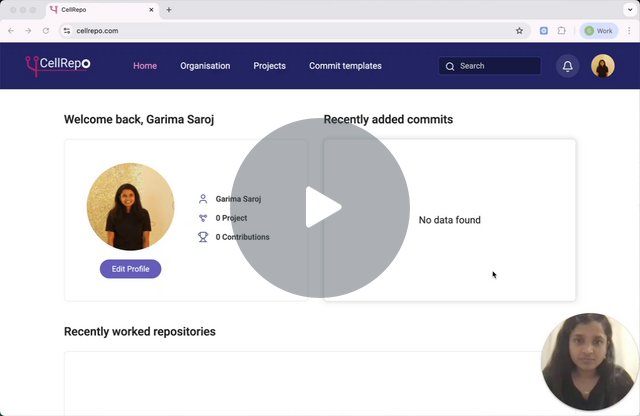640x416 pixels.
Task: Click the person icon next to Garima Saroj
Action: pyautogui.click(x=203, y=199)
